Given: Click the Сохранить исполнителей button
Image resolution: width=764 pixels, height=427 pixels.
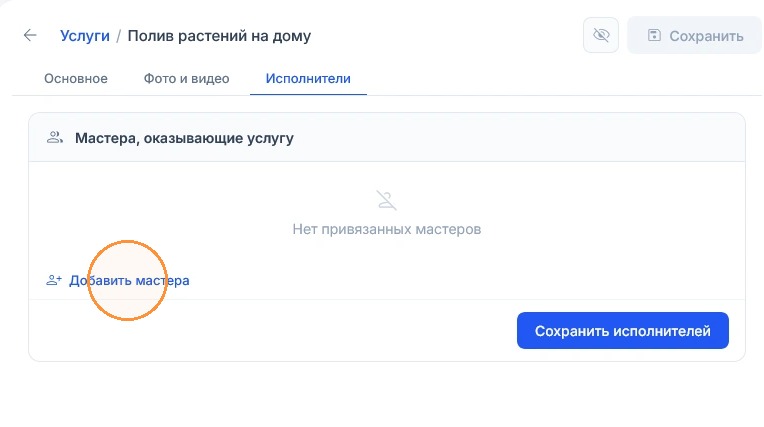Looking at the screenshot, I should pyautogui.click(x=623, y=330).
